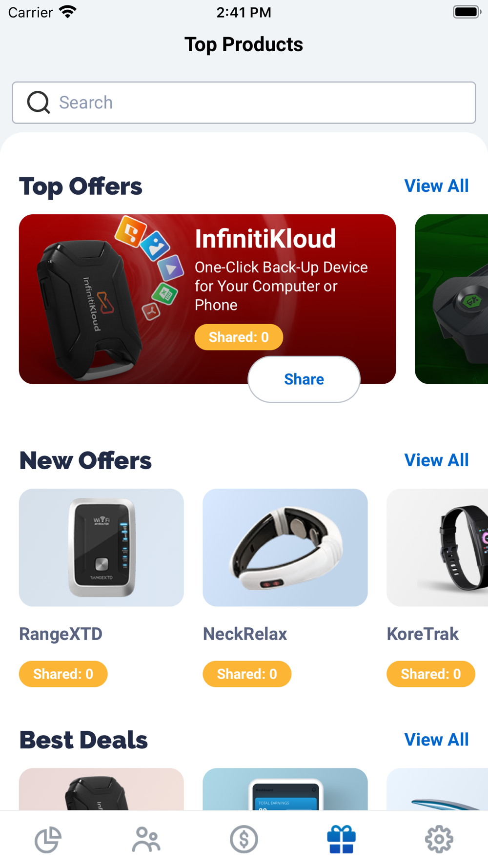Open the NeckRelax product image
The image size is (488, 868).
[x=285, y=548]
